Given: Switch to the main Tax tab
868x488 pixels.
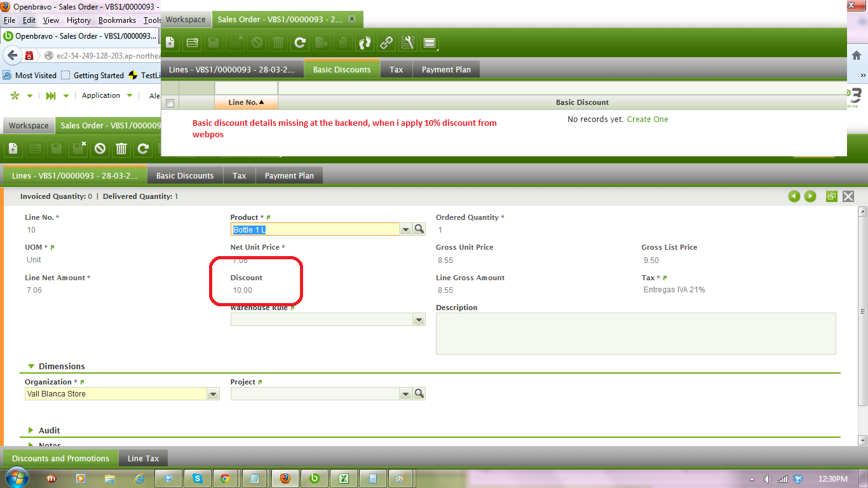Looking at the screenshot, I should [240, 175].
